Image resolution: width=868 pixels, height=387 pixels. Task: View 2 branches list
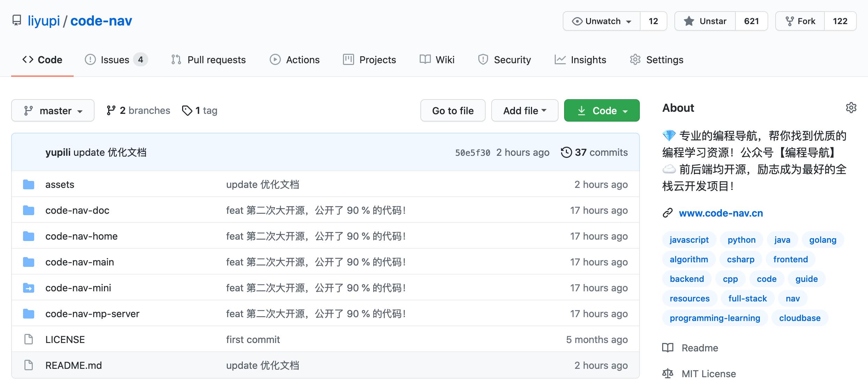coord(139,110)
